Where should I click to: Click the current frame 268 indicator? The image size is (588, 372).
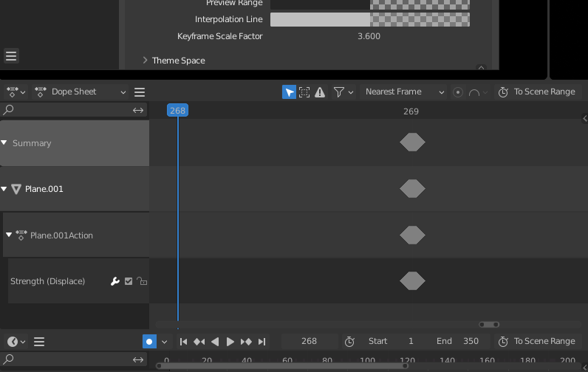[177, 111]
